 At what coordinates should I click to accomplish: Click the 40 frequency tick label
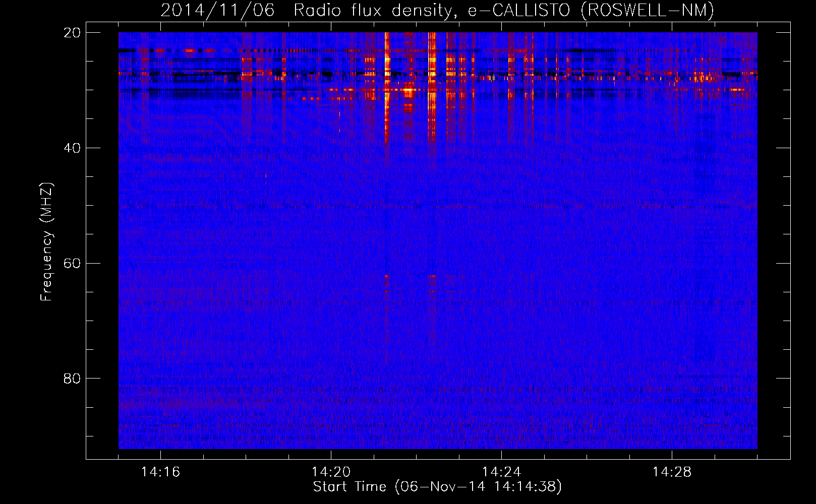tap(72, 148)
